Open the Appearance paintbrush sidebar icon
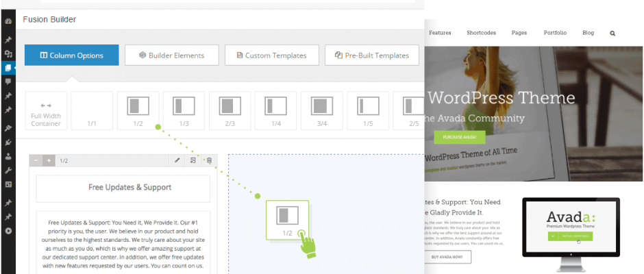644x274 pixels. [8, 128]
